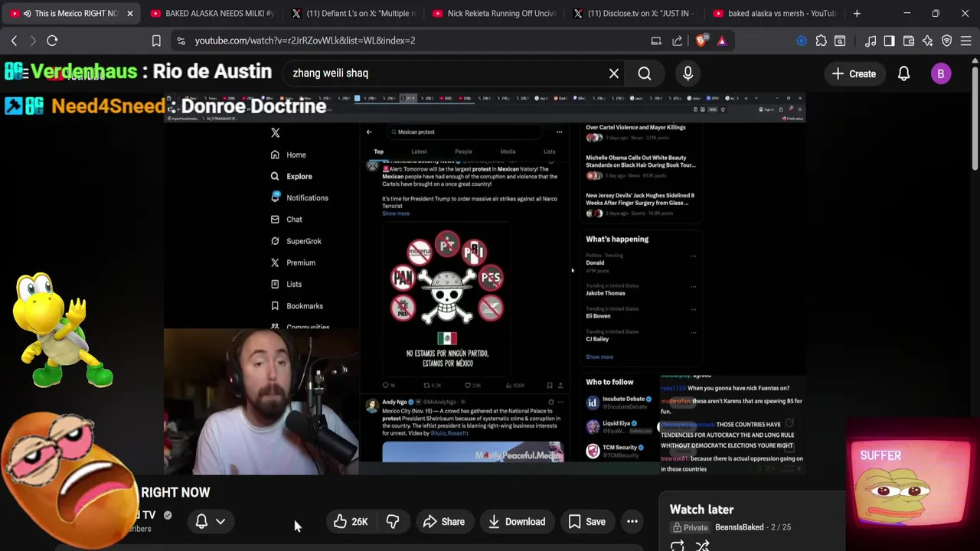Image resolution: width=980 pixels, height=551 pixels.
Task: Open Brave Wallet icon
Action: click(909, 41)
